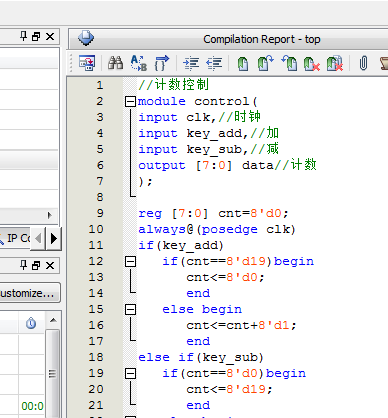The width and height of the screenshot is (388, 418).
Task: Collapse the module control block fold
Action: tap(130, 101)
